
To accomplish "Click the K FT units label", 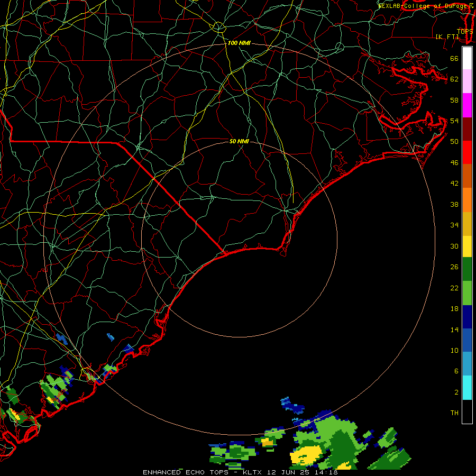I will click(x=447, y=36).
